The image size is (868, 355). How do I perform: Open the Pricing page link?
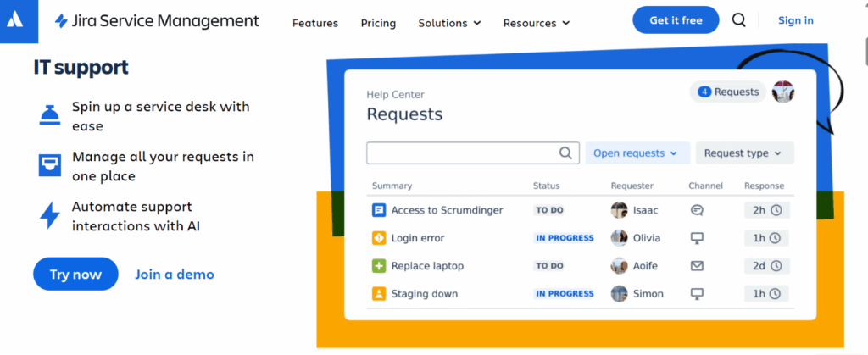[378, 23]
